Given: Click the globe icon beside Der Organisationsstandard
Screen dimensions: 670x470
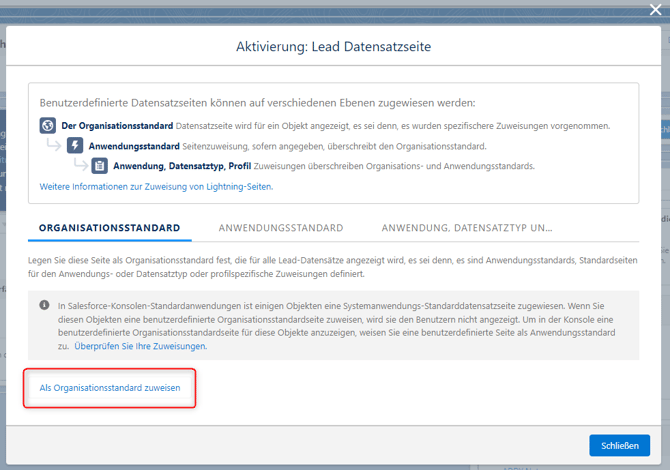Looking at the screenshot, I should pos(47,126).
